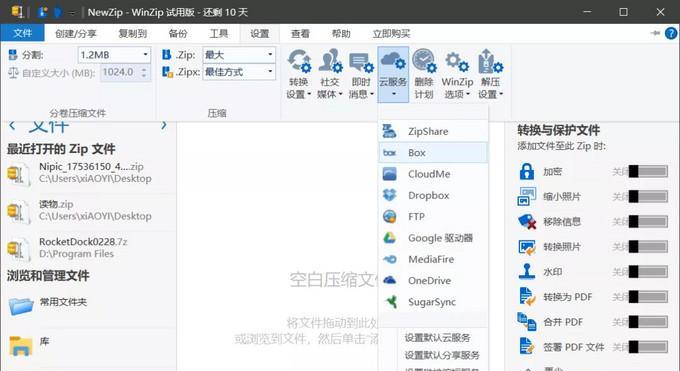Click the 立即购买 (Buy Now) tab
Image resolution: width=680 pixels, height=371 pixels.
pos(391,33)
